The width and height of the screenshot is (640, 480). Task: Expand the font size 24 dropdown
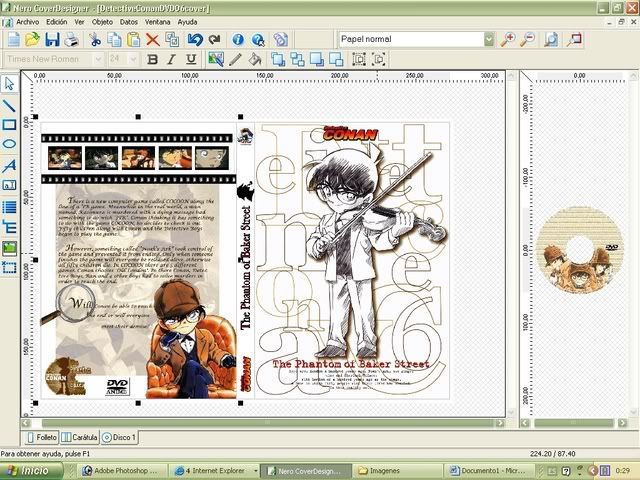coord(133,60)
